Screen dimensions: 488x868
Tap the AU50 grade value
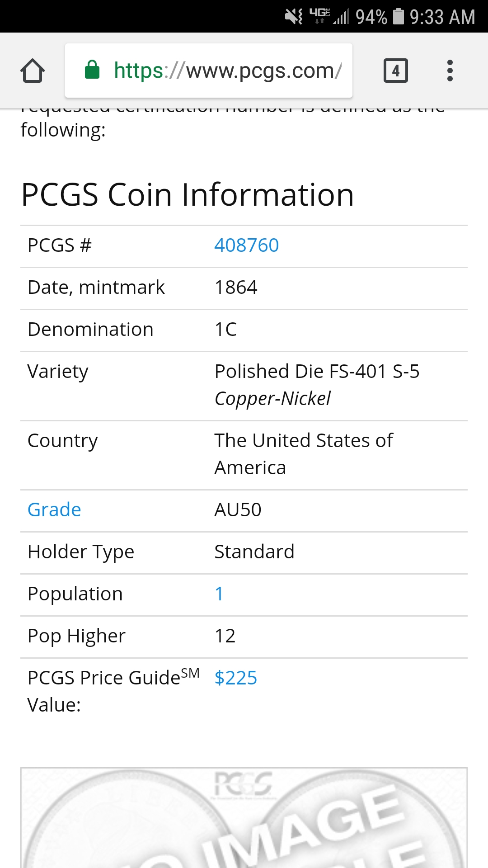click(238, 510)
